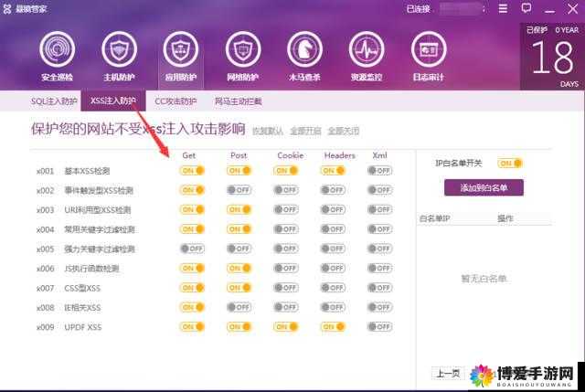
Task: Disable x009 UPDF XSS Get switch
Action: point(192,327)
